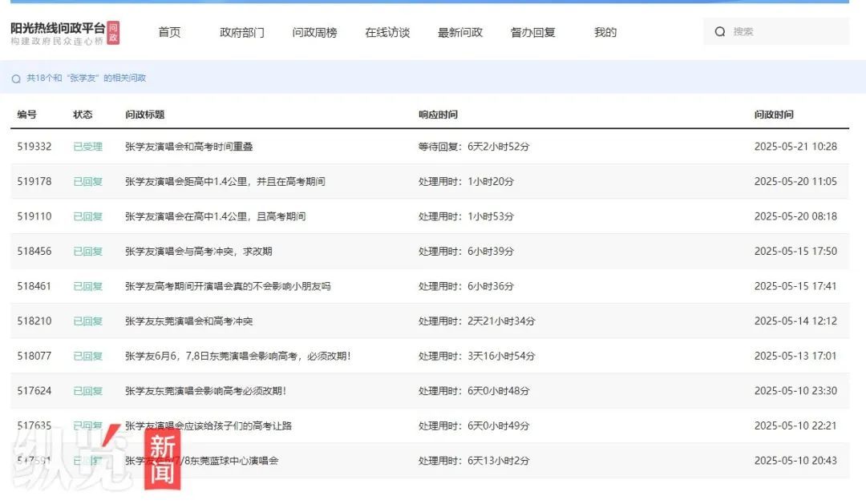Image resolution: width=866 pixels, height=504 pixels.
Task: Click the 问政时间 column header
Action: tap(774, 115)
